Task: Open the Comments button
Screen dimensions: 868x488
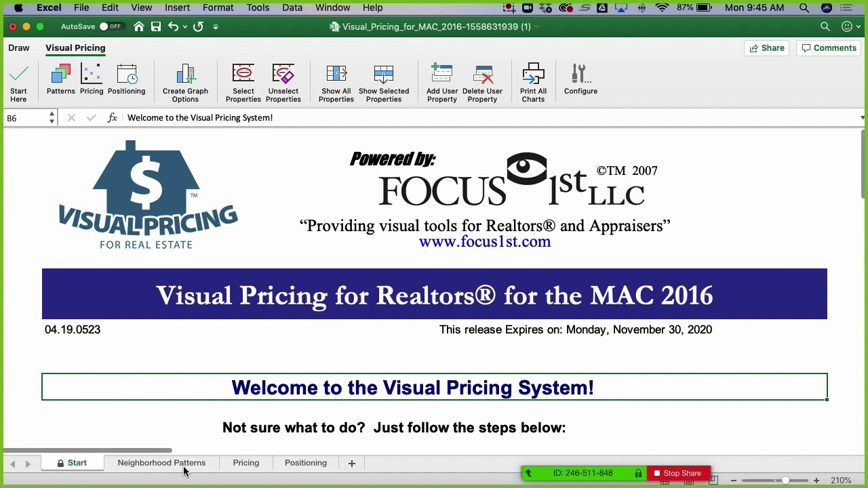Action: [829, 48]
